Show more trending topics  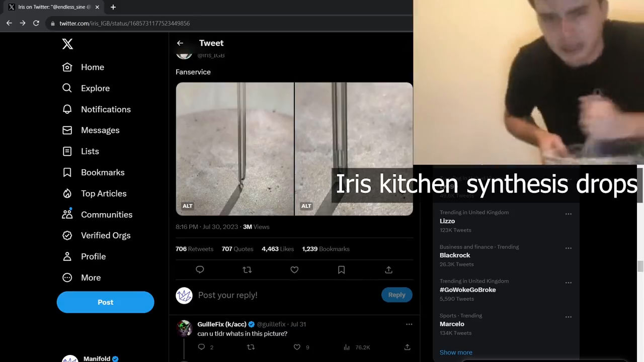[x=456, y=352]
